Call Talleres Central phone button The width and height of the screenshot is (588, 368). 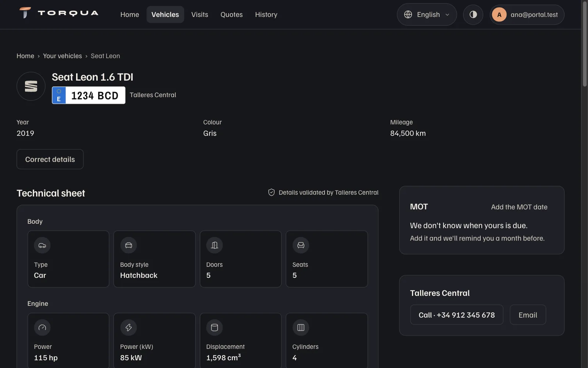(x=456, y=315)
